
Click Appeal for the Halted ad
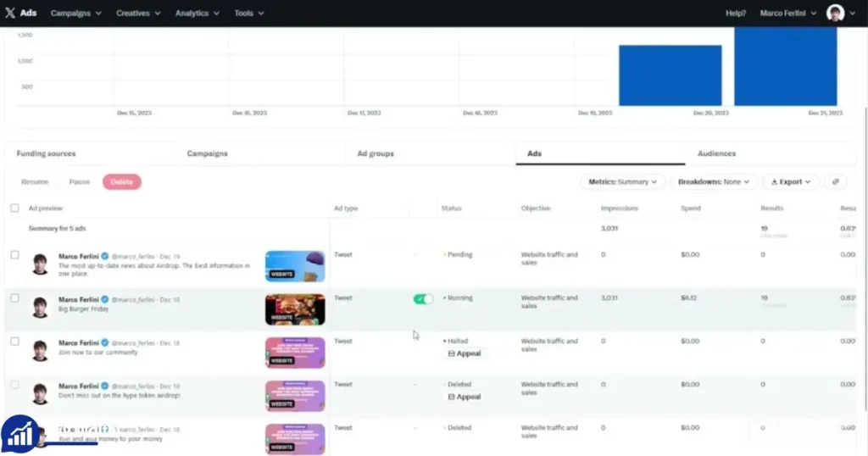(x=464, y=353)
